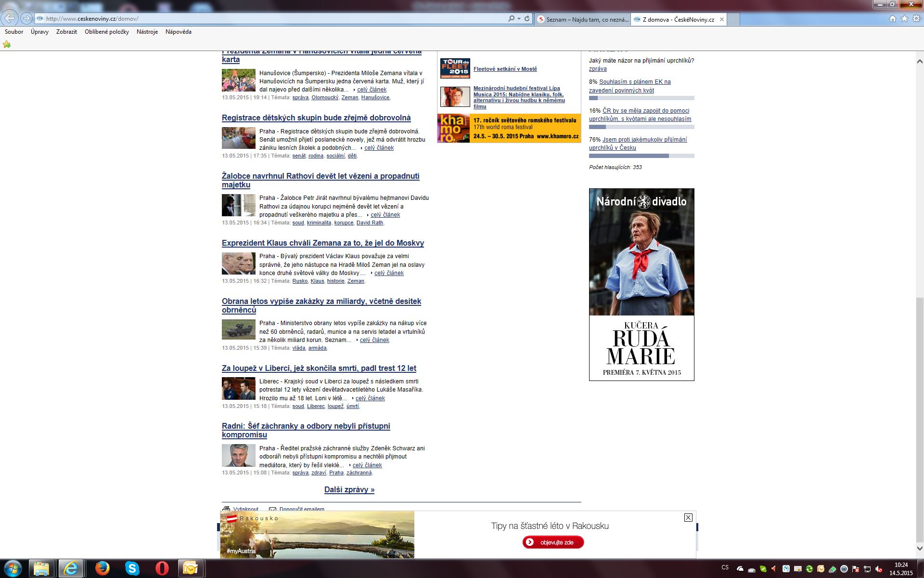Open the address bar dropdown arrow
The width and height of the screenshot is (924, 578).
[519, 19]
